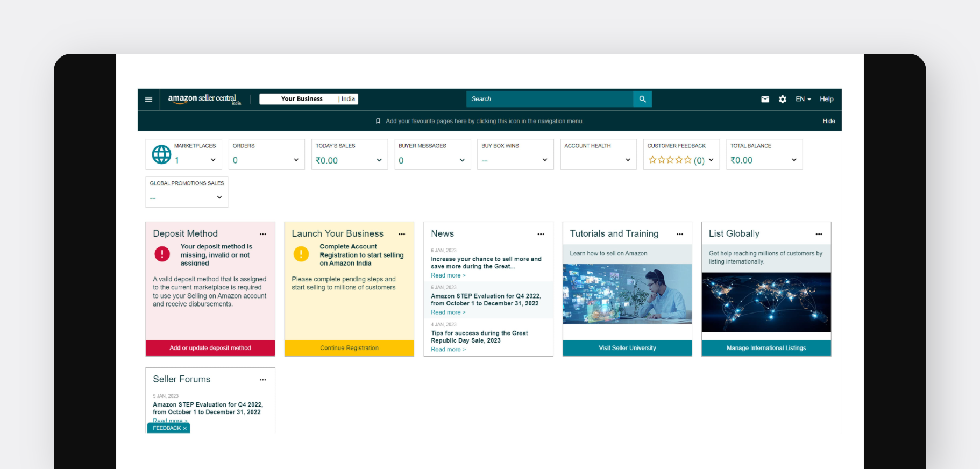Click the customer feedback star rating
Image resolution: width=980 pixels, height=469 pixels.
(670, 160)
